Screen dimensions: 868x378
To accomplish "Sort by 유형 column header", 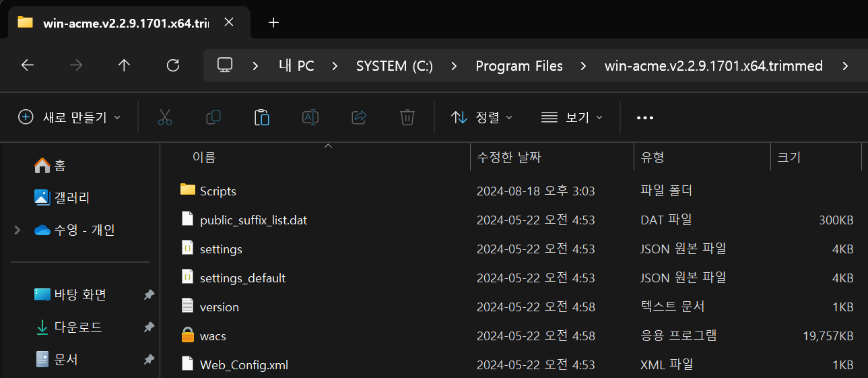I will (x=653, y=158).
